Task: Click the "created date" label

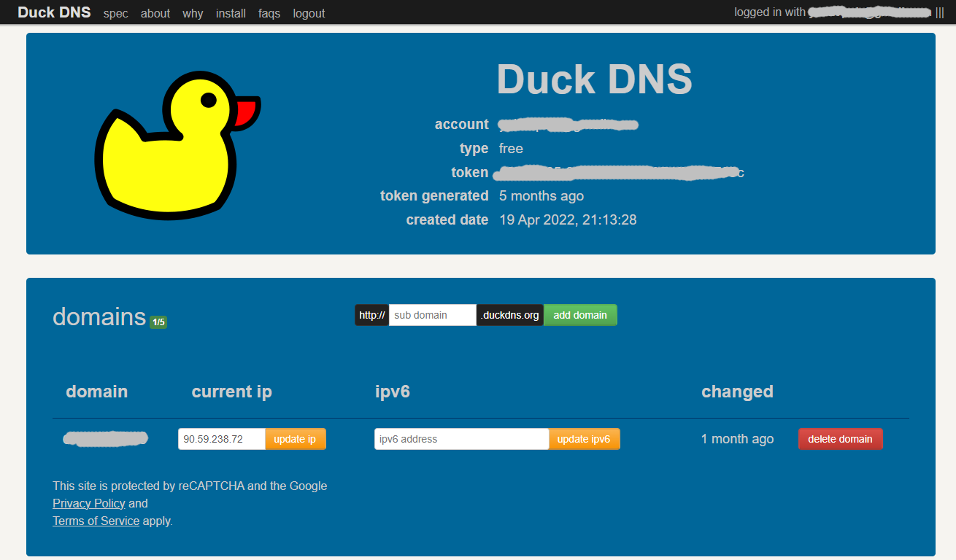Action: [447, 219]
